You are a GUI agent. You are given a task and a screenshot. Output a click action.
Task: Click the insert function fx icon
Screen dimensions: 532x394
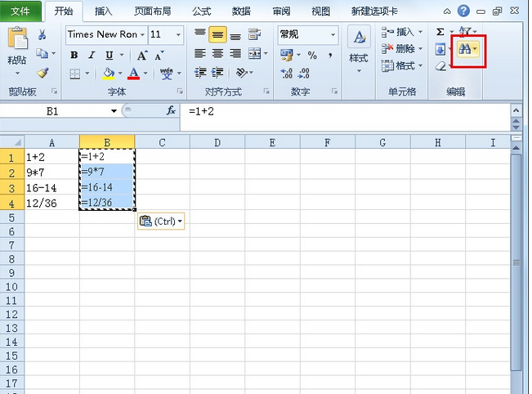pyautogui.click(x=172, y=110)
